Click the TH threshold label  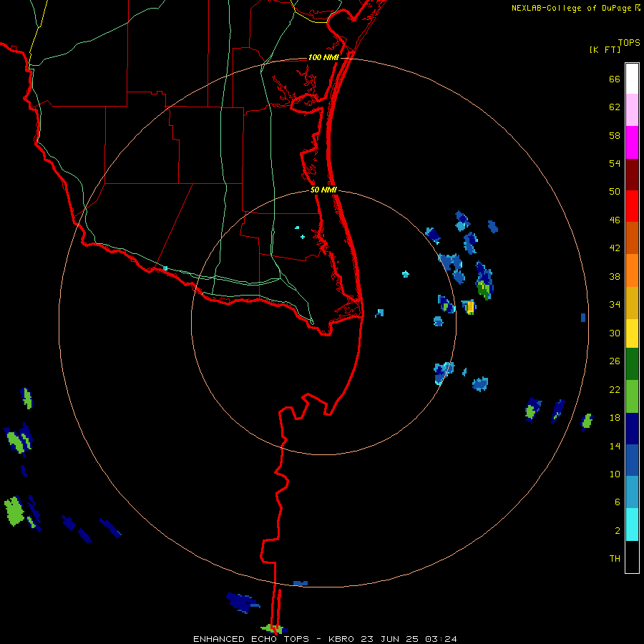[615, 559]
